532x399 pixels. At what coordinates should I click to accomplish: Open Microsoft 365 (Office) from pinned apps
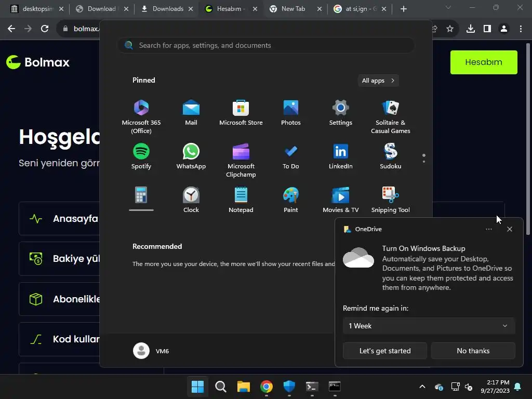(x=141, y=116)
